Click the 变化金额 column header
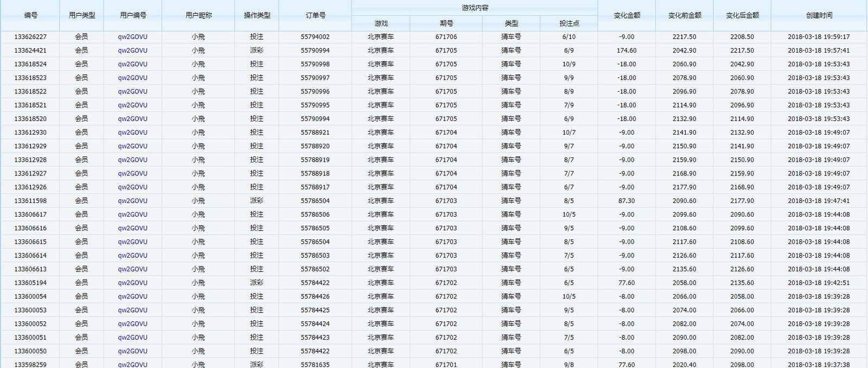 click(627, 15)
